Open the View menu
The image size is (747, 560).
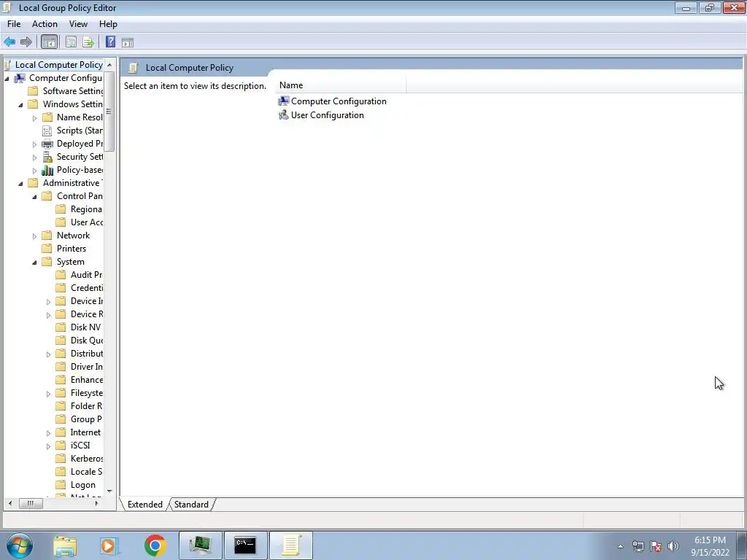78,24
